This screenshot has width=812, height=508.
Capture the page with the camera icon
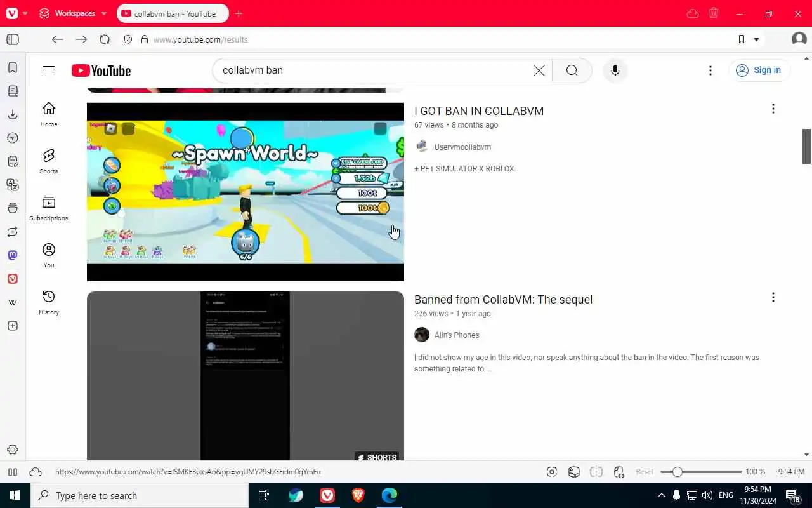pyautogui.click(x=552, y=472)
